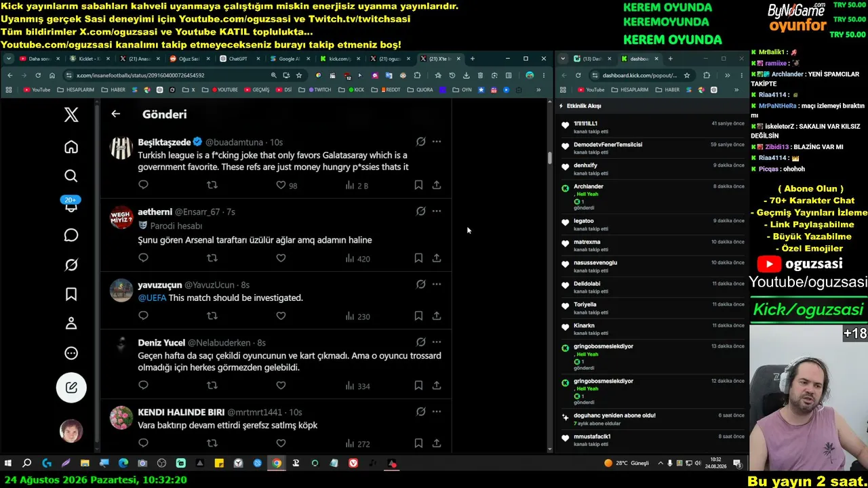The image size is (868, 488).
Task: Open aetherni's profile name link
Action: [155, 212]
